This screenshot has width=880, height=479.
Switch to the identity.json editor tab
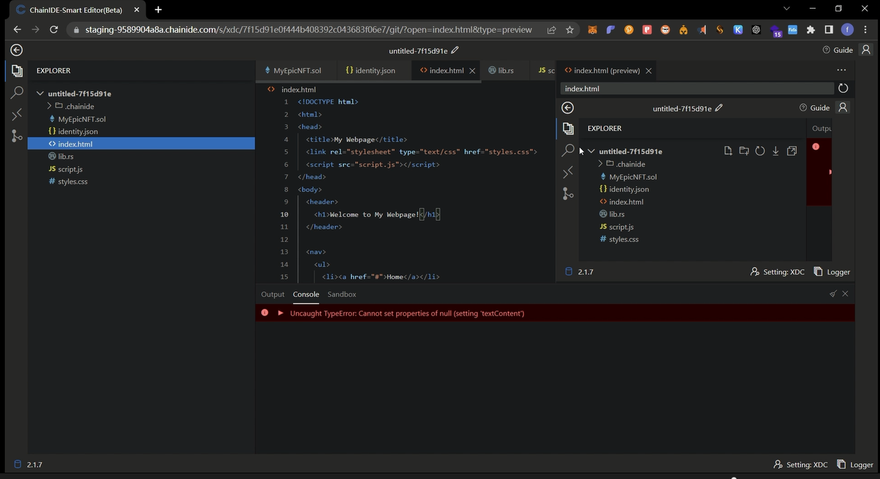(375, 71)
